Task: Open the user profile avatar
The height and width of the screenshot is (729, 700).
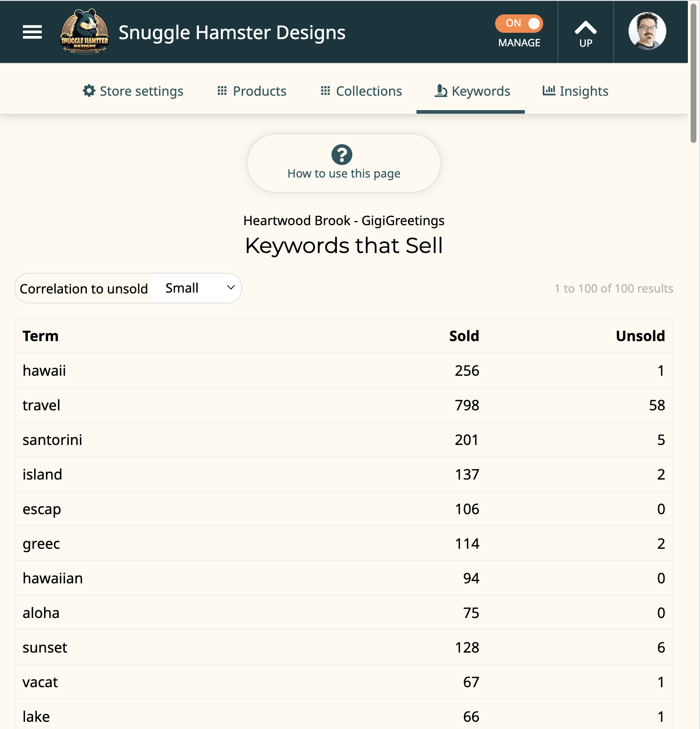Action: [647, 31]
